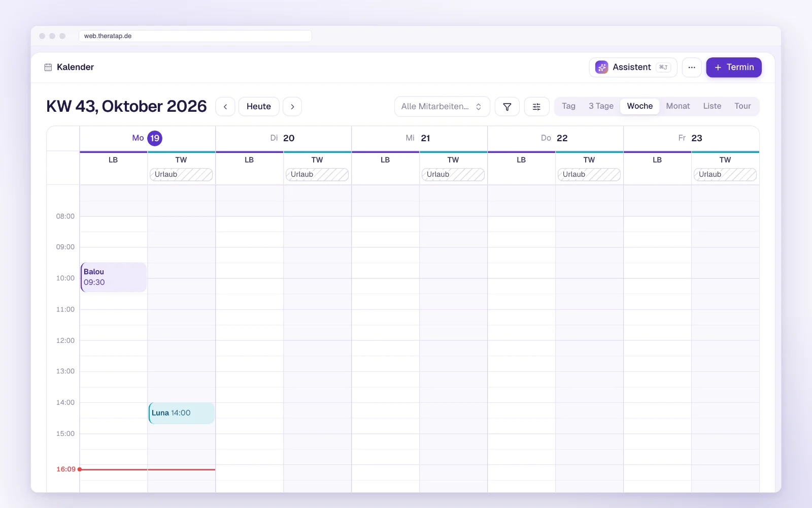
Task: Open the Balou 09:30 appointment
Action: click(x=114, y=277)
